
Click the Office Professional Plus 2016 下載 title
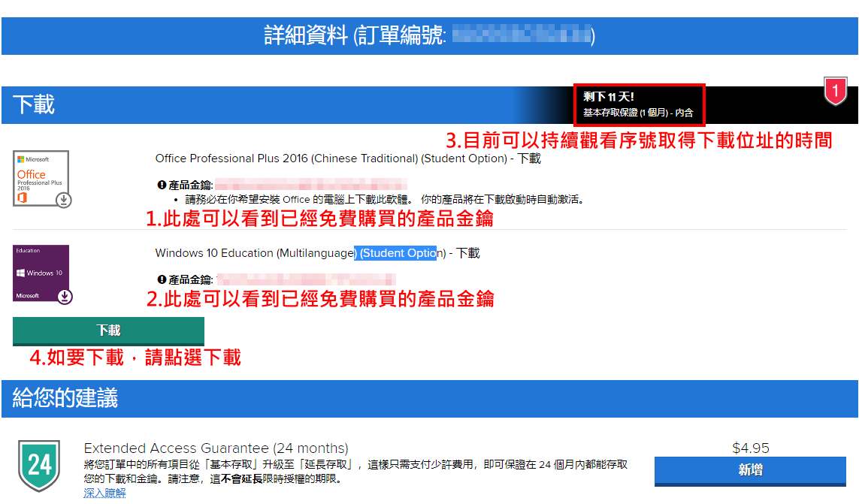(x=348, y=158)
